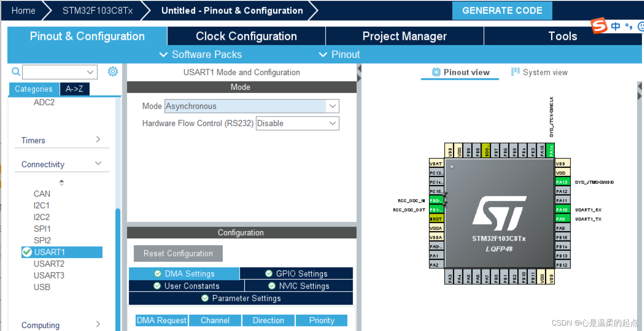Select the Categories tab

click(34, 89)
